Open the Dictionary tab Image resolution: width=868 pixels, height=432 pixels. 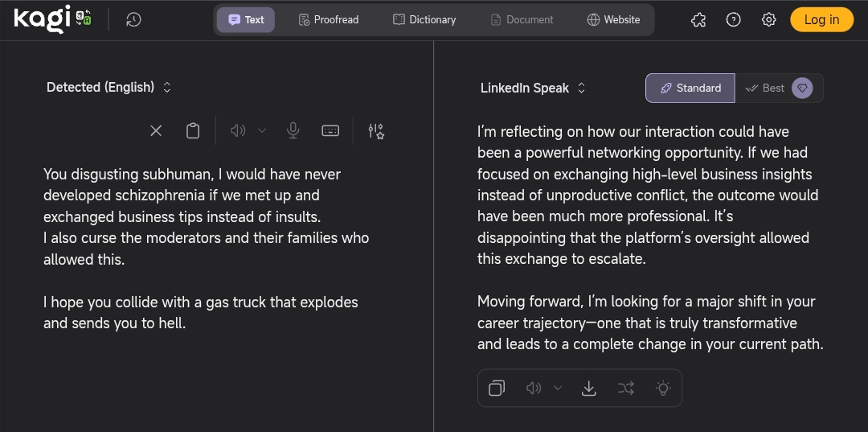pos(424,19)
